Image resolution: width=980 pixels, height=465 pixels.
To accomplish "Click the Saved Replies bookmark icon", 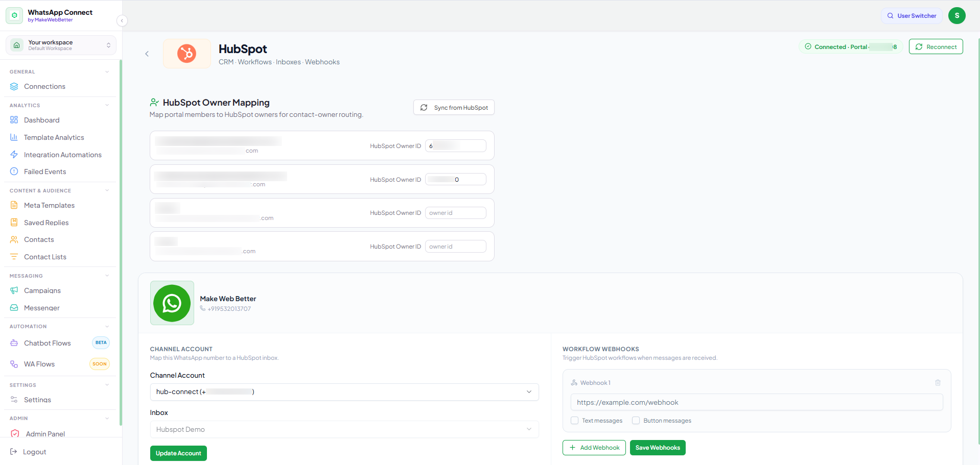I will [14, 223].
